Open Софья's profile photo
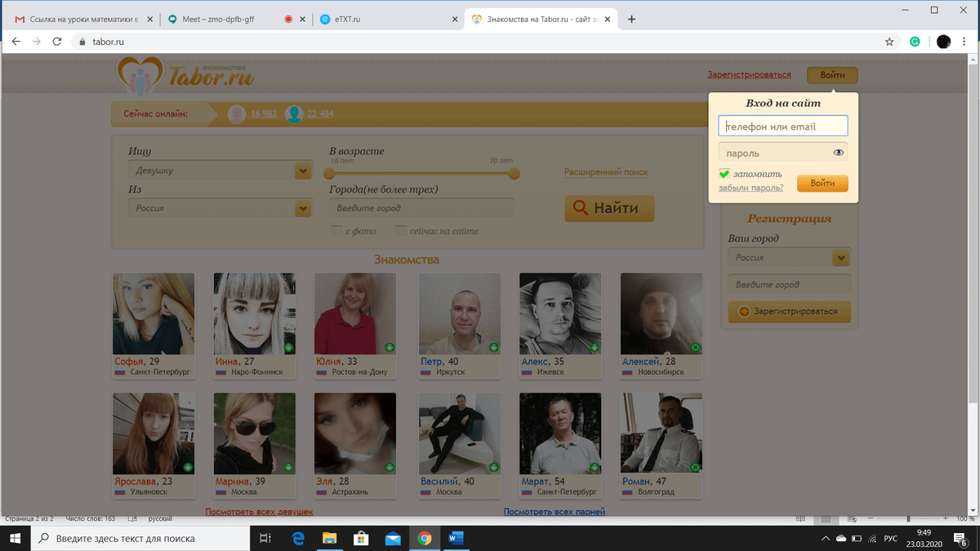The image size is (980, 551). click(154, 313)
